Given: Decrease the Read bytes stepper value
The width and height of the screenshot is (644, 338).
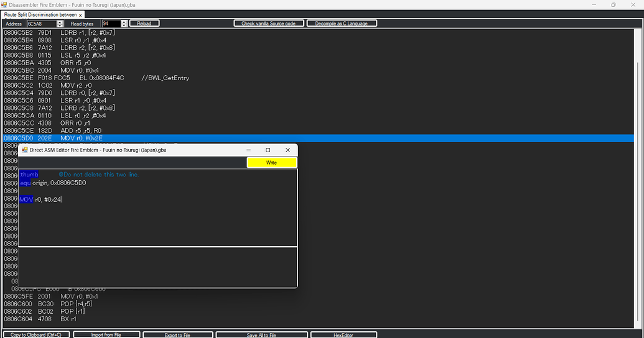Looking at the screenshot, I should tap(124, 26).
